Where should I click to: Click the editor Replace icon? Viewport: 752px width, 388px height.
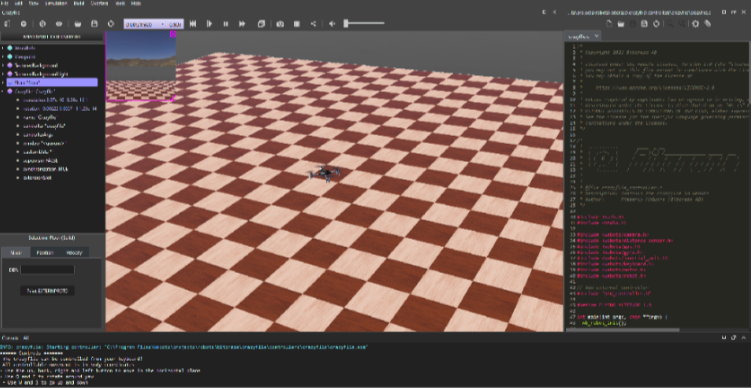(682, 24)
